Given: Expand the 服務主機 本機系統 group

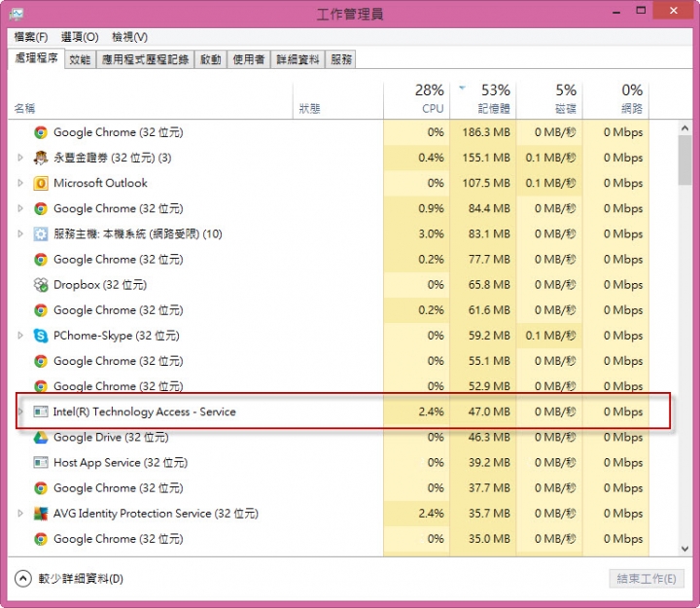Looking at the screenshot, I should pyautogui.click(x=20, y=233).
